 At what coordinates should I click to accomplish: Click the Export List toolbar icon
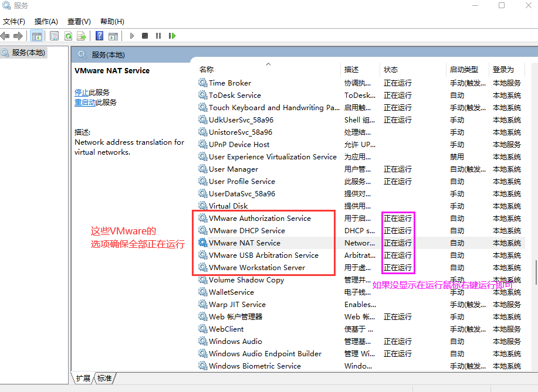(x=82, y=36)
